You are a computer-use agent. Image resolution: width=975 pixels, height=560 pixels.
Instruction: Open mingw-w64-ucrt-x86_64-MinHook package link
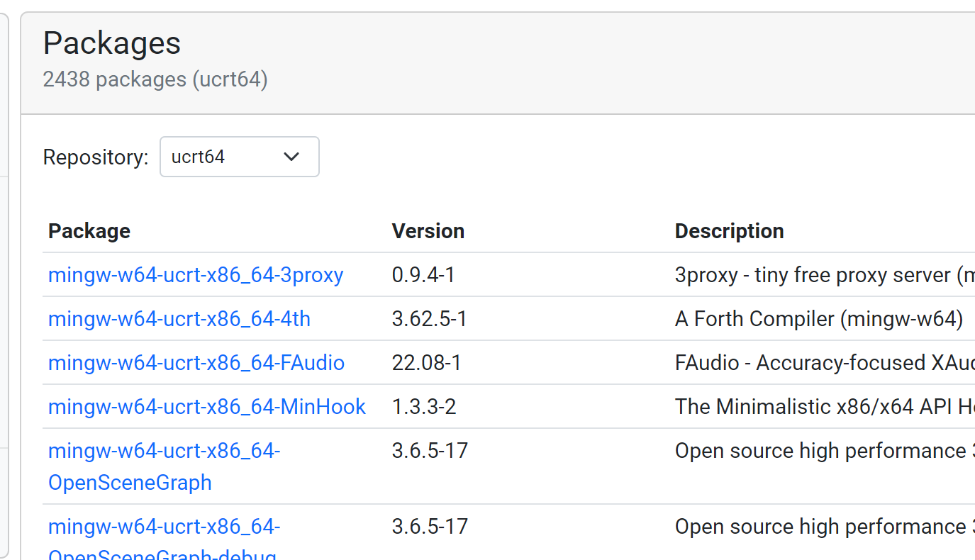click(x=207, y=407)
